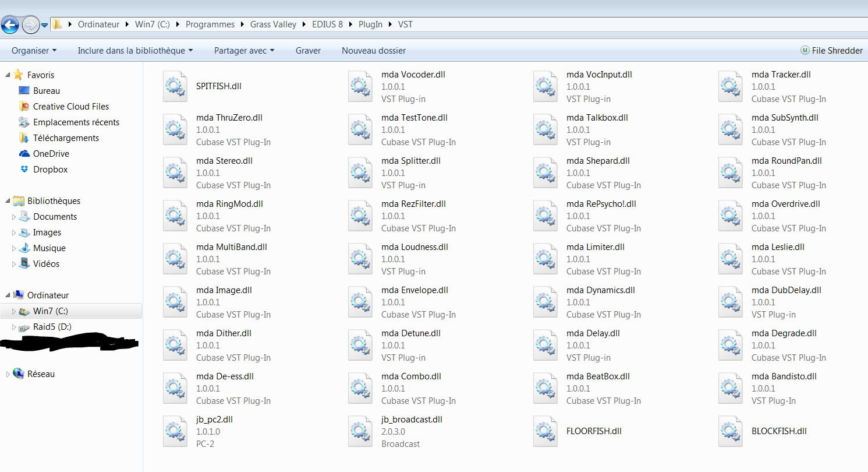Click the mda BeatBox.dll file icon
Screen dimensions: 868x472
point(545,388)
